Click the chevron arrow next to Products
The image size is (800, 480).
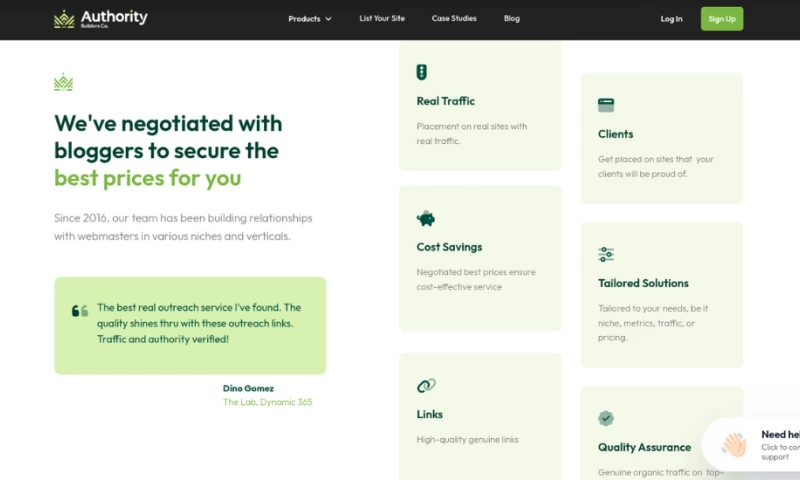[x=328, y=19]
